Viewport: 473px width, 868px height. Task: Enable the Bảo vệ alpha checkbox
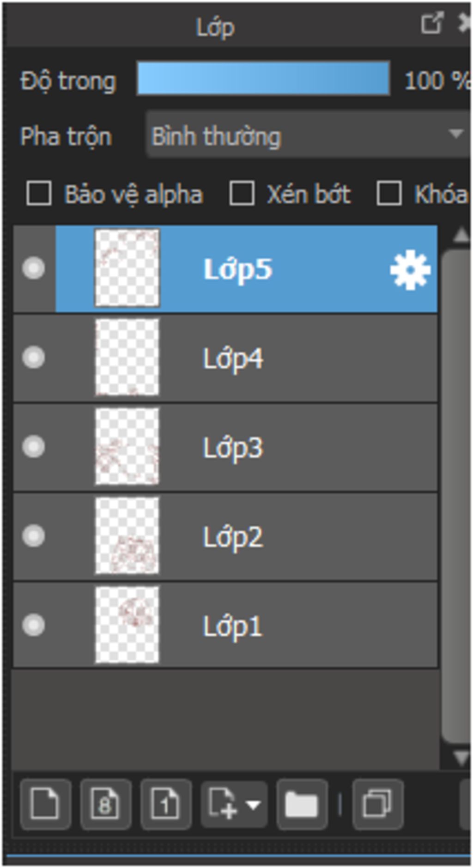click(x=39, y=193)
